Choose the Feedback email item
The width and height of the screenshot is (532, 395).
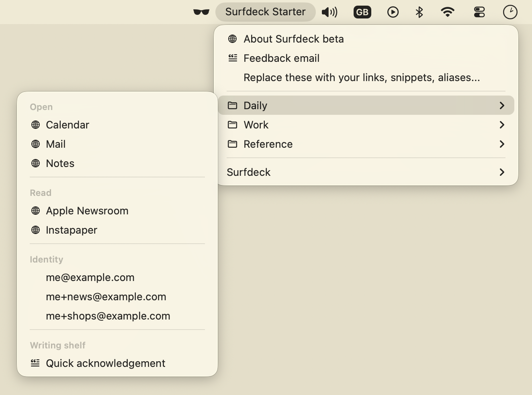click(x=366, y=58)
